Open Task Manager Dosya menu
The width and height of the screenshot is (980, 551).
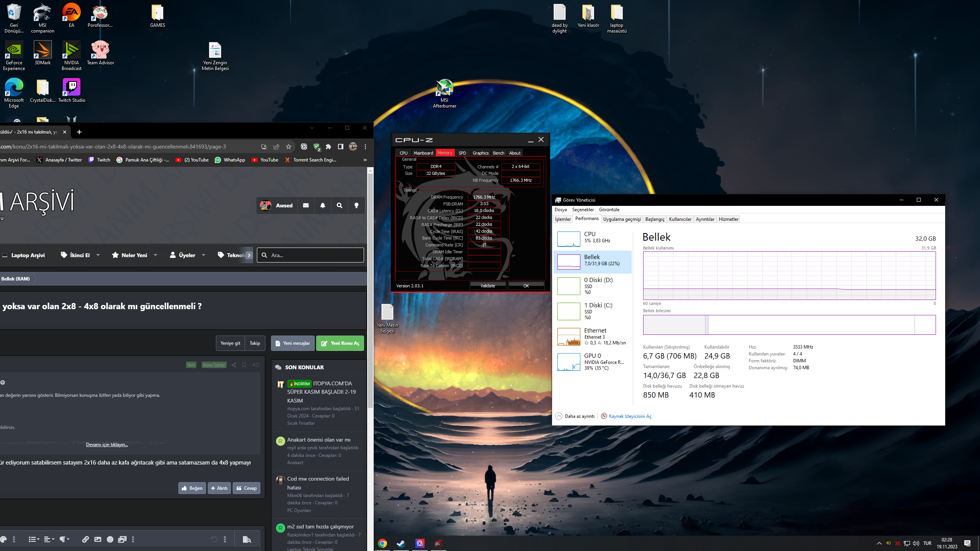coord(560,210)
